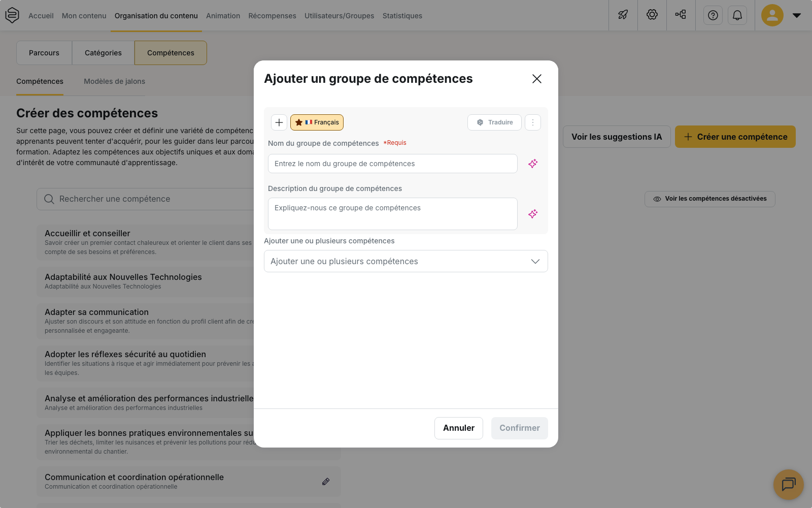Open the help question mark icon
Image resolution: width=812 pixels, height=508 pixels.
(713, 15)
